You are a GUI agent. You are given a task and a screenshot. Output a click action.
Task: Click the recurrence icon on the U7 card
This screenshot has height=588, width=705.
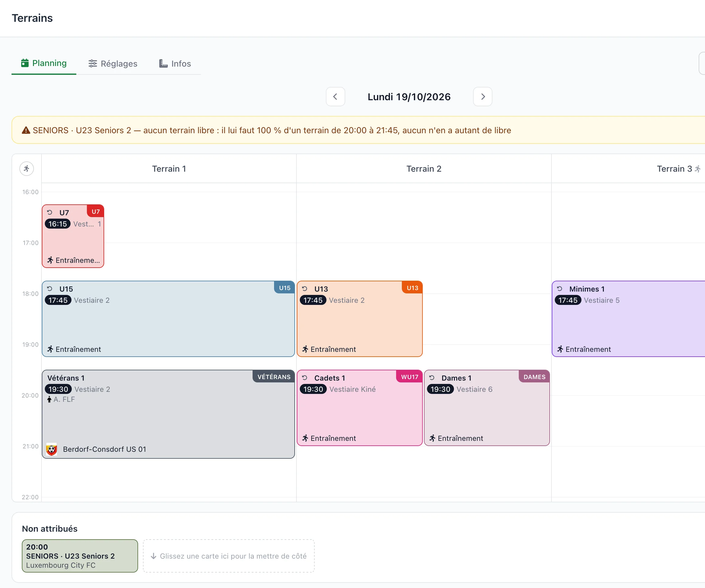click(x=50, y=213)
